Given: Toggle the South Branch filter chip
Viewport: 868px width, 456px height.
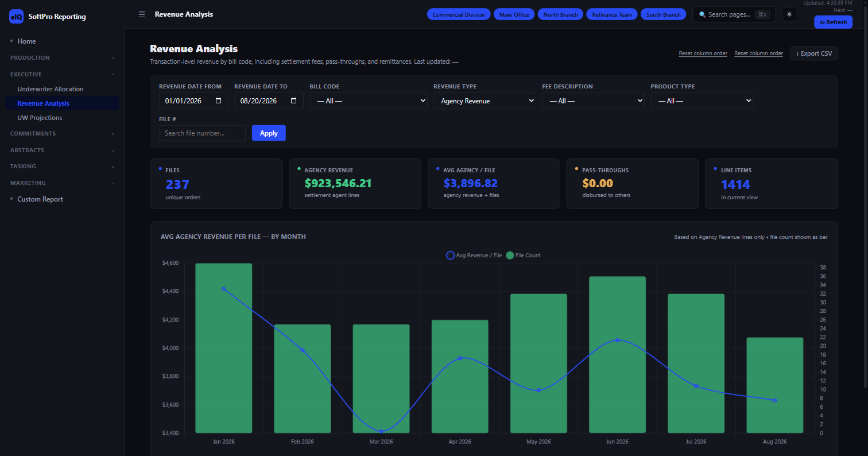Looking at the screenshot, I should (x=663, y=14).
